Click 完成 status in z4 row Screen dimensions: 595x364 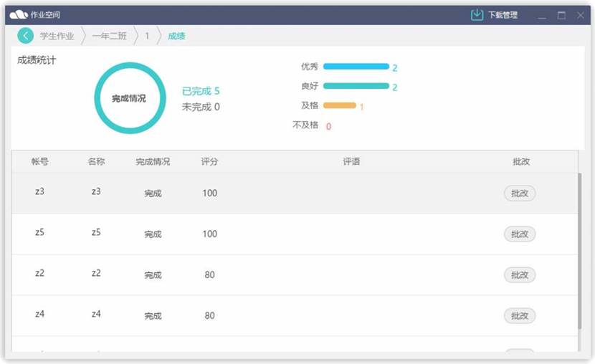[x=153, y=316]
